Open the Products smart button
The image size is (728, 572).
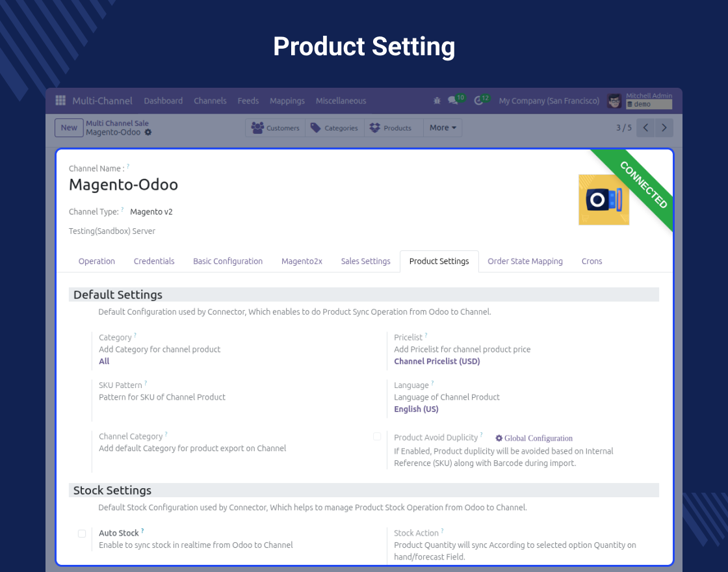[390, 128]
